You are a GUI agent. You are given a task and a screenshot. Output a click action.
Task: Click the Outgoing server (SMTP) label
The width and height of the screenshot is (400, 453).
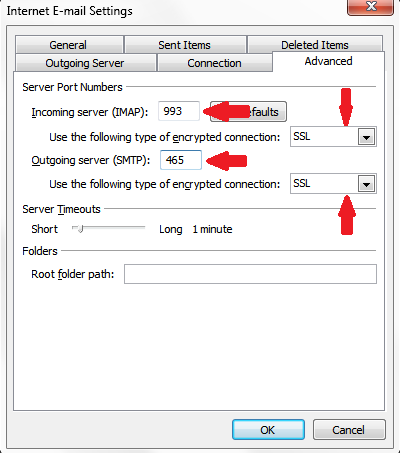(x=91, y=160)
